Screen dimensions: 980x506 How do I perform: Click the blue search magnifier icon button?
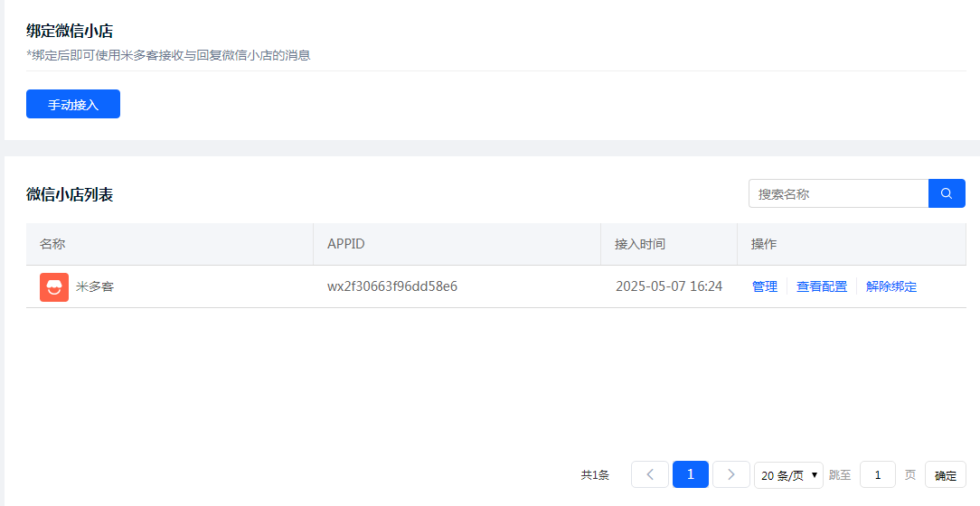point(947,193)
